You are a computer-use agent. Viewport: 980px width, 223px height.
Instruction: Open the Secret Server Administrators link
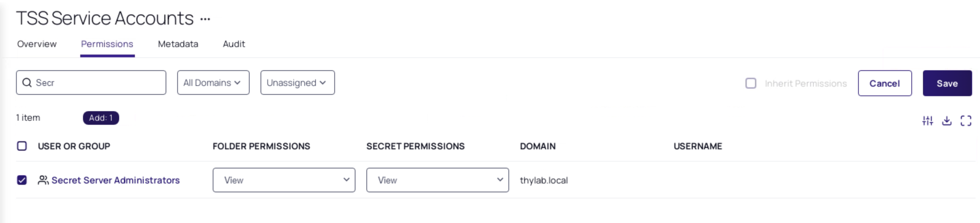pos(116,180)
